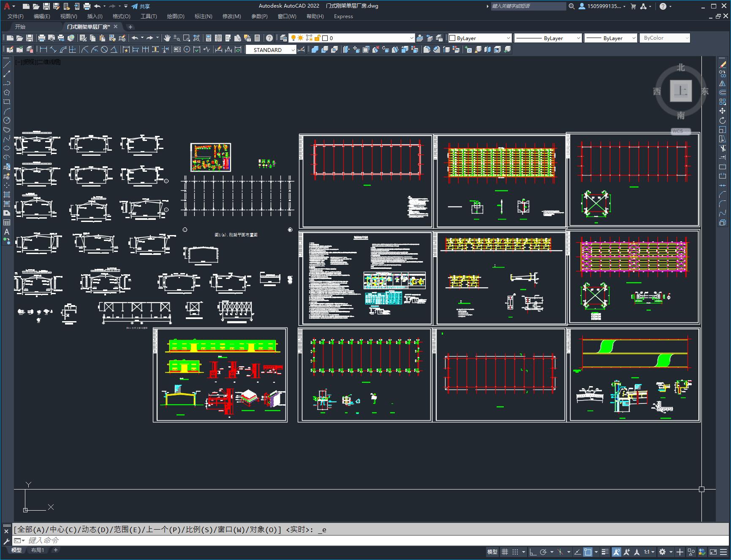731x560 pixels.
Task: Switch to the 开始 tab
Action: click(20, 27)
